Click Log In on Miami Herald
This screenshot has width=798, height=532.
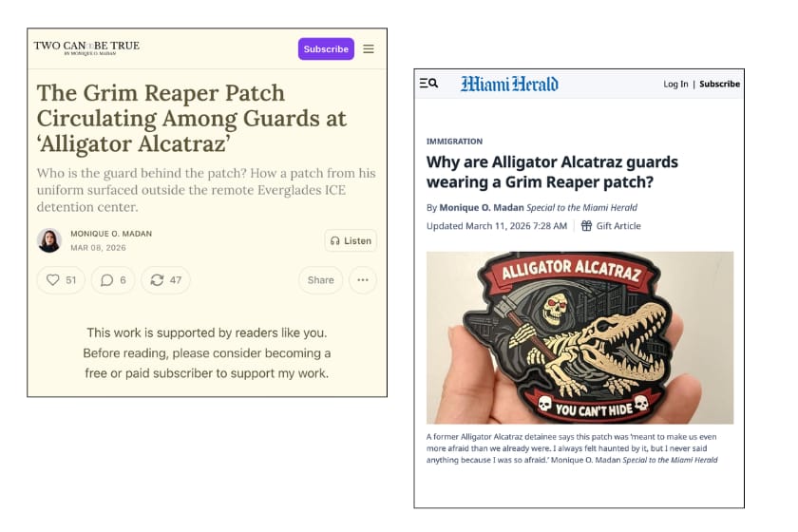(675, 84)
